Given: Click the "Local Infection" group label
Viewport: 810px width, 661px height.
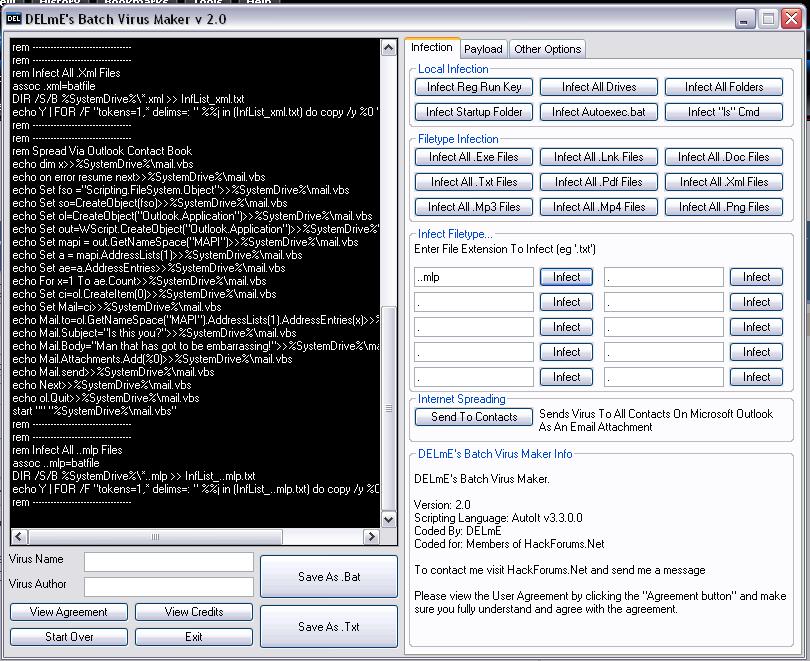Looking at the screenshot, I should [x=453, y=69].
